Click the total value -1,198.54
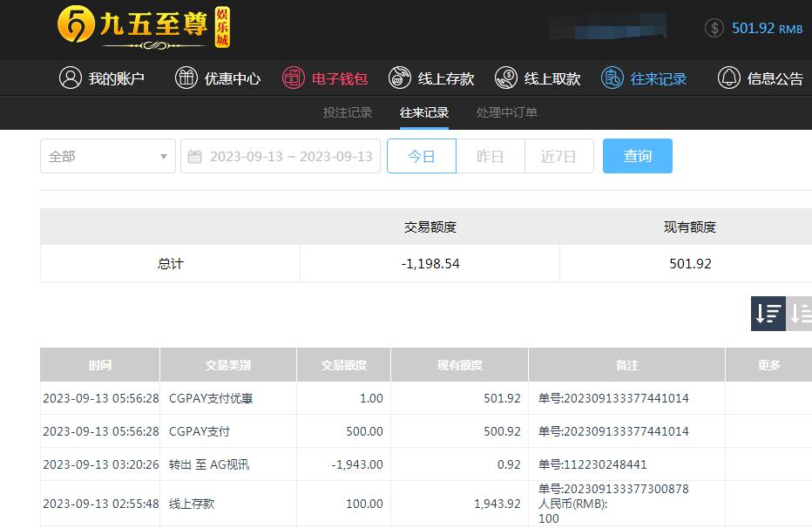This screenshot has height=528, width=812. pos(430,263)
